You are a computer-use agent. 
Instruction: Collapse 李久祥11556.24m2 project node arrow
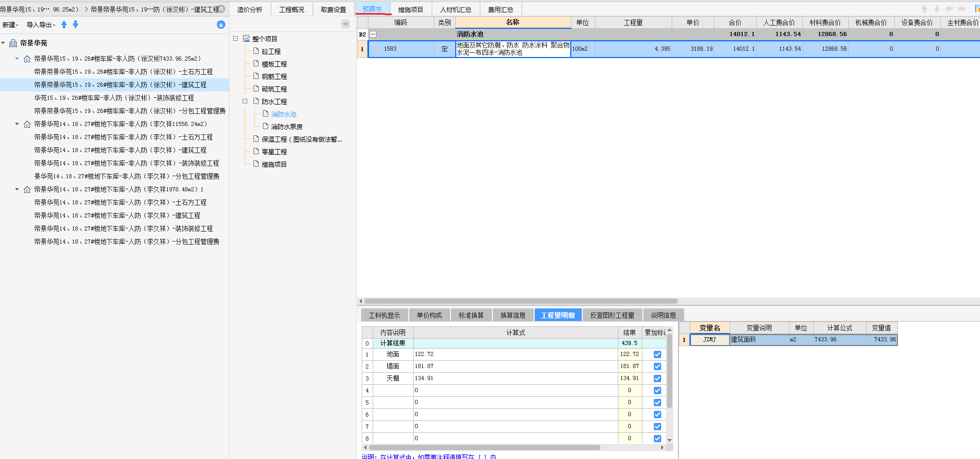[x=17, y=124]
